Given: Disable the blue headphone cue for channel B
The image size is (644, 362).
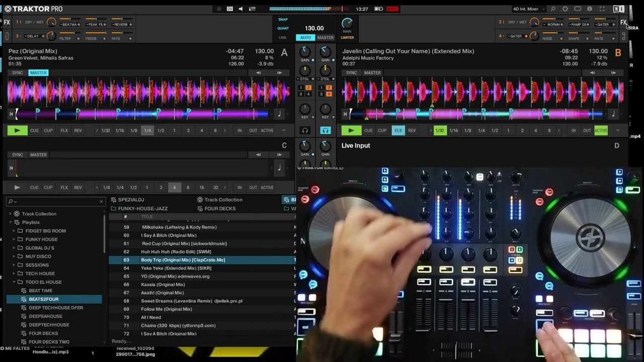Looking at the screenshot, I should click(326, 130).
